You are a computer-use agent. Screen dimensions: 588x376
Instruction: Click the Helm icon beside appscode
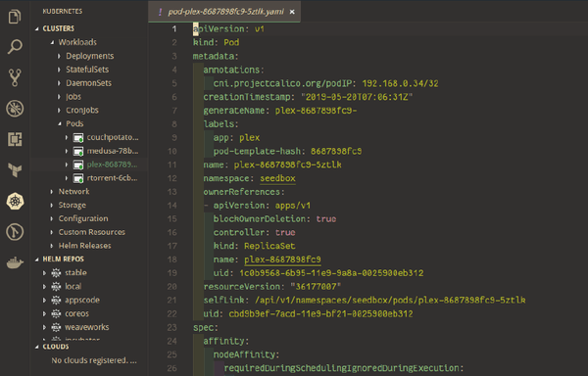(56, 300)
